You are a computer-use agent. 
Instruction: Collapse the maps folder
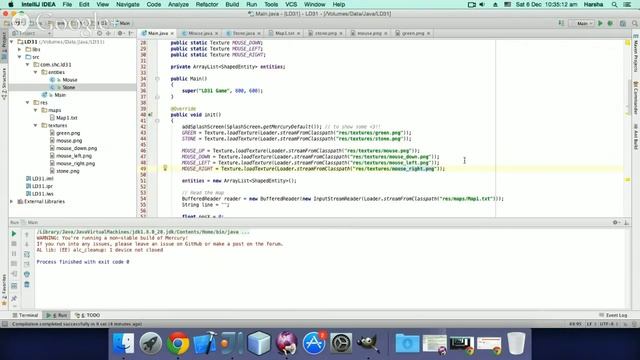[x=36, y=110]
